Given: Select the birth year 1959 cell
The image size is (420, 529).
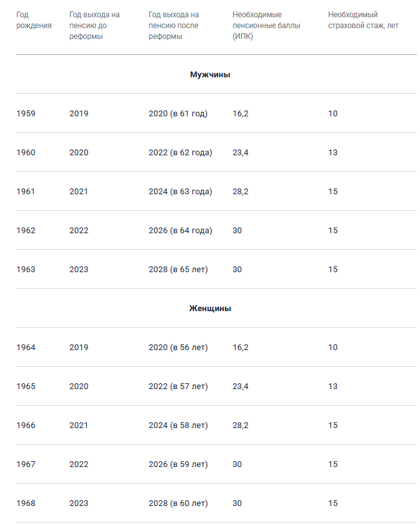Looking at the screenshot, I should coord(26,114).
